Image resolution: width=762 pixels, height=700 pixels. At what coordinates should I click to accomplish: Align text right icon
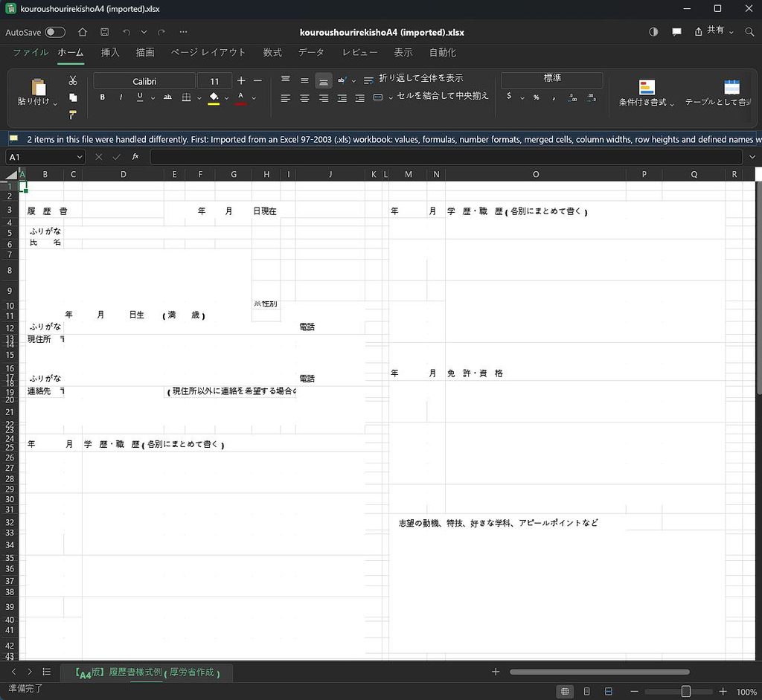pos(323,98)
